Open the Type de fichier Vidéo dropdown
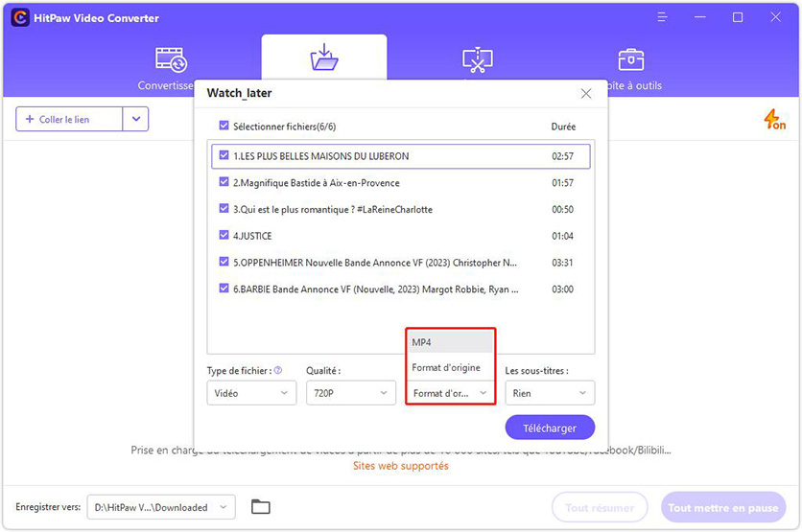The image size is (802, 532). click(251, 393)
